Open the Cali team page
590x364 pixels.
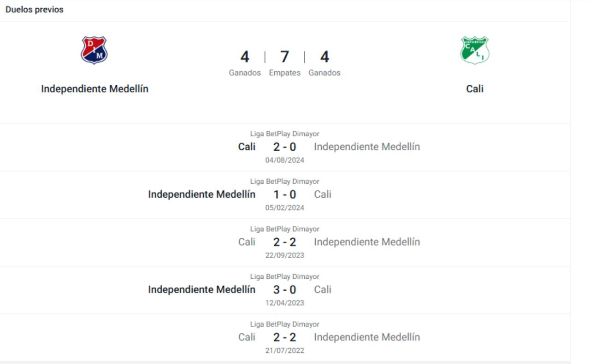(475, 88)
